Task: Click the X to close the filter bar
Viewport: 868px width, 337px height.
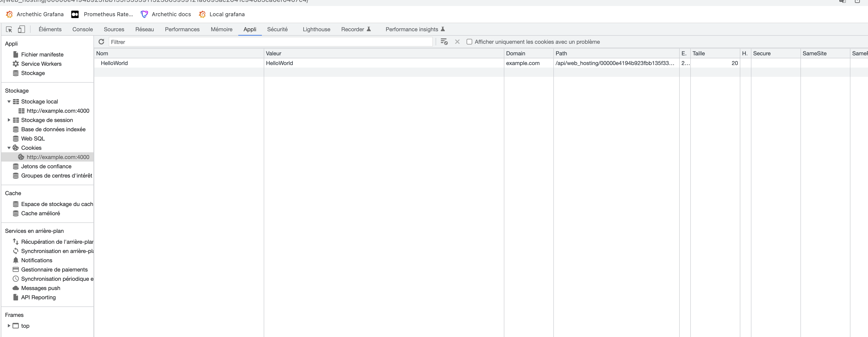Action: click(457, 42)
